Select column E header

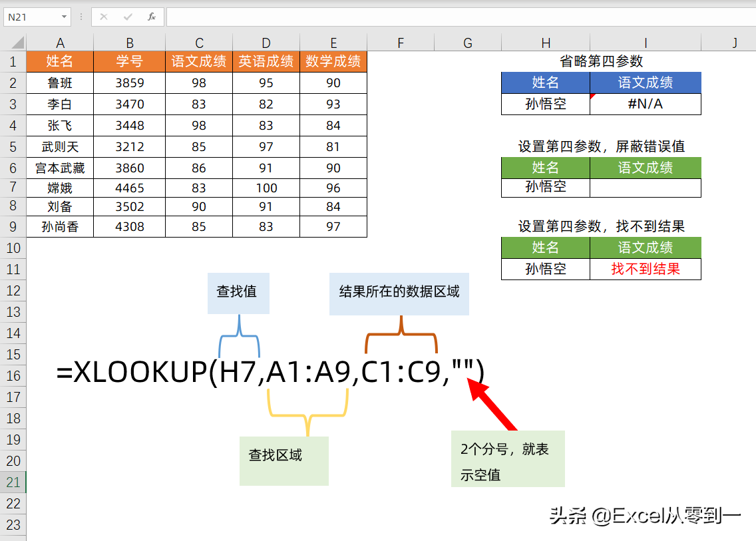tap(333, 43)
